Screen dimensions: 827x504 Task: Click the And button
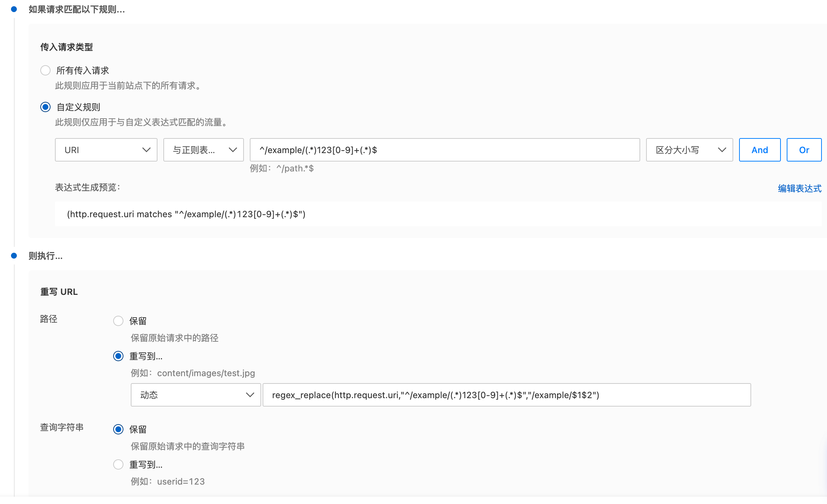[x=760, y=150]
